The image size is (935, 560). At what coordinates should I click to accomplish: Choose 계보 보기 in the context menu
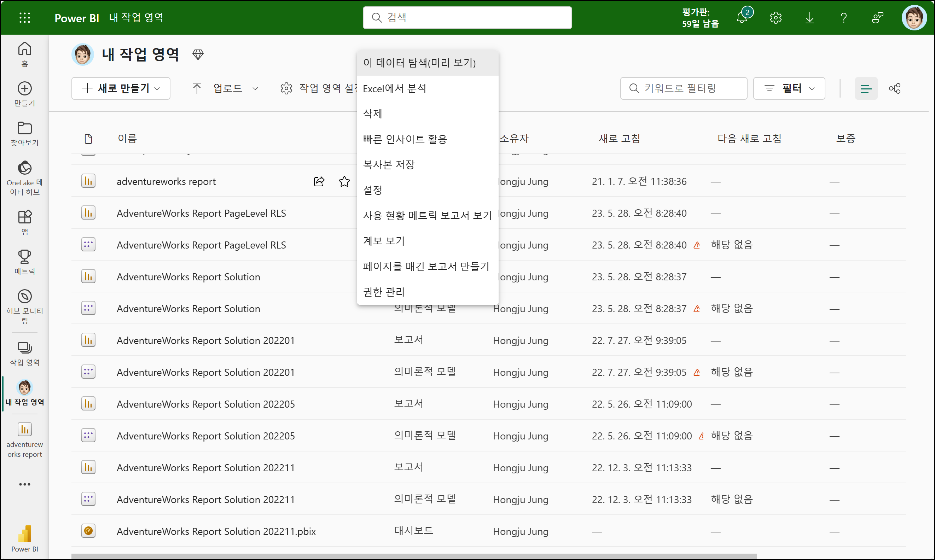(384, 241)
